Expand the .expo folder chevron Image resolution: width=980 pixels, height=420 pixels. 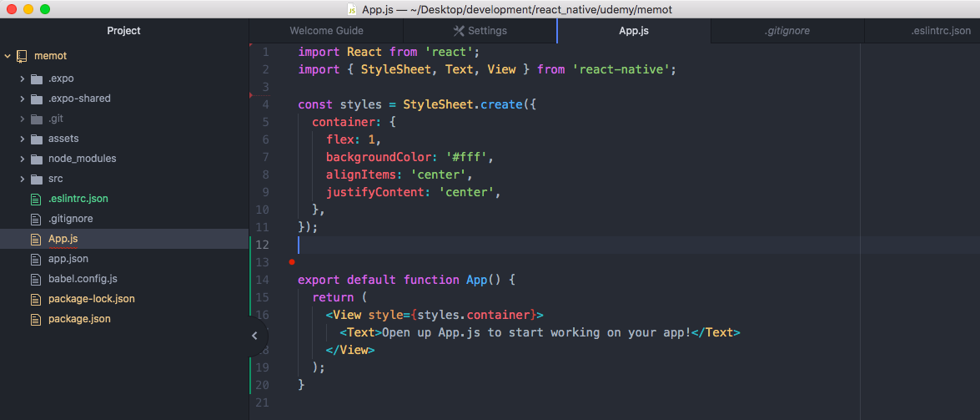[x=22, y=78]
